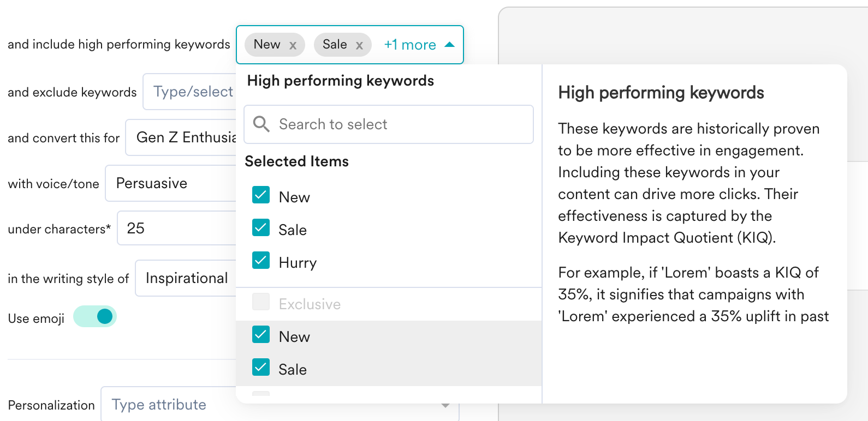This screenshot has width=868, height=421.
Task: Uncheck New under Selected Items
Action: (x=261, y=195)
